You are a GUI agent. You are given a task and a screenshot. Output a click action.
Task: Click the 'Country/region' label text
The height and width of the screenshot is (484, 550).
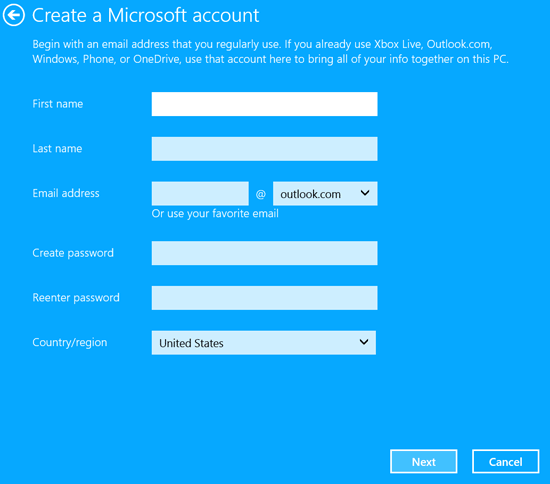click(x=70, y=342)
